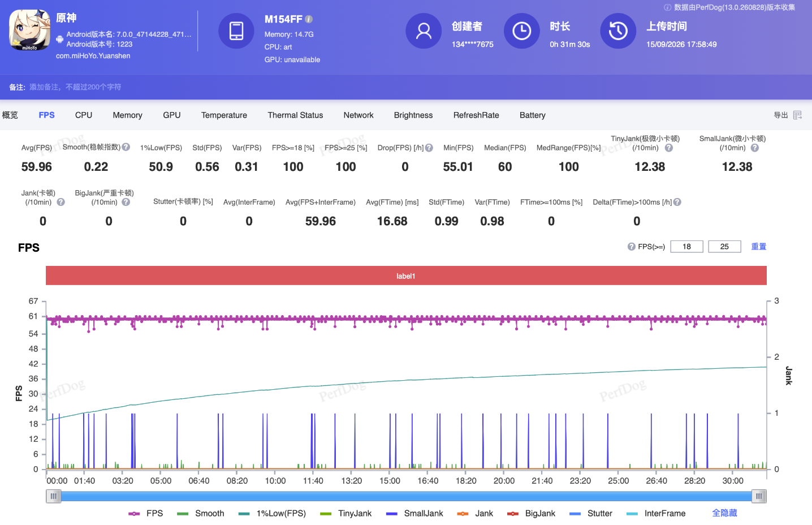Open help icon for Delta(FTime)>100ms
The height and width of the screenshot is (525, 812).
(677, 202)
